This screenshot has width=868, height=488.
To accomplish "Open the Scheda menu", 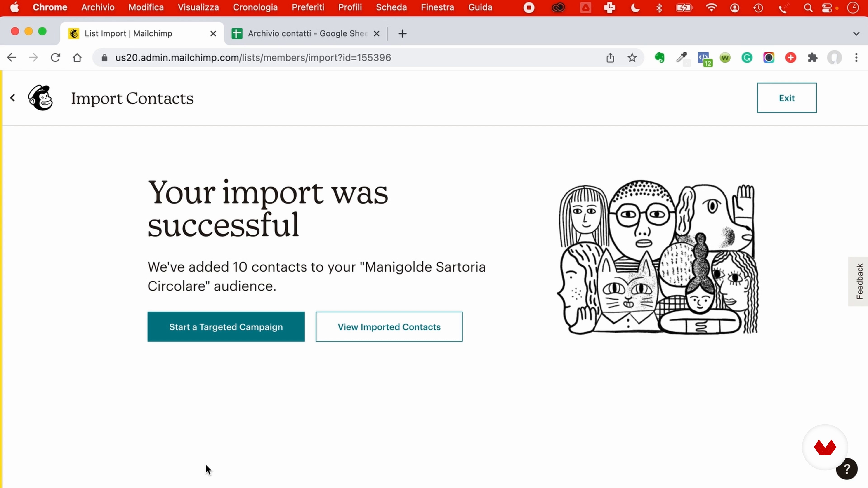I will (391, 7).
